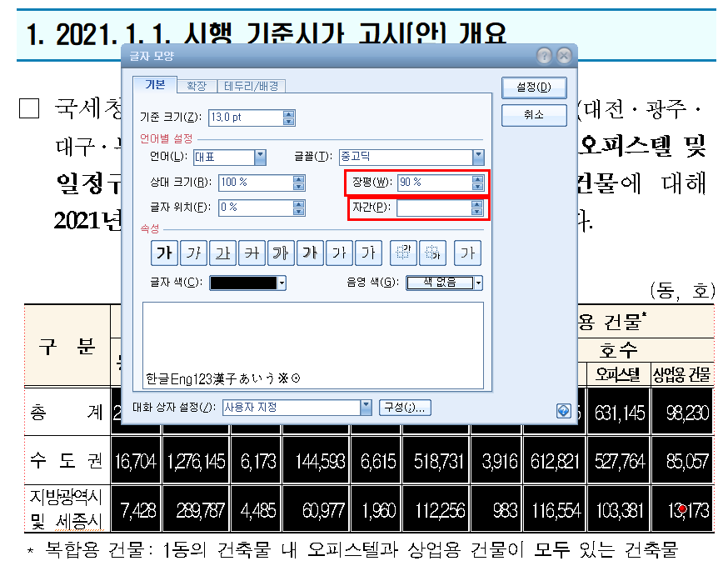
Task: Open the 글자 색 color dropdown arrow
Action: (282, 283)
